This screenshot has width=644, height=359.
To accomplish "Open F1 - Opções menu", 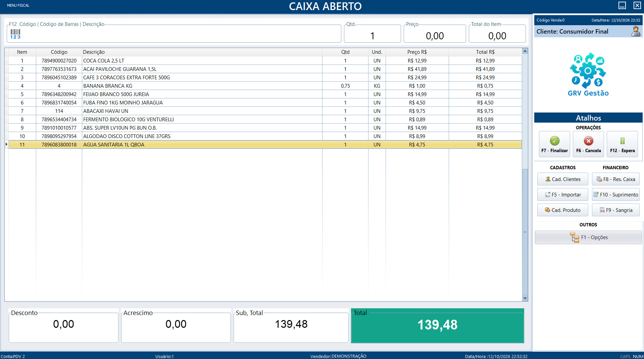I will (x=588, y=237).
